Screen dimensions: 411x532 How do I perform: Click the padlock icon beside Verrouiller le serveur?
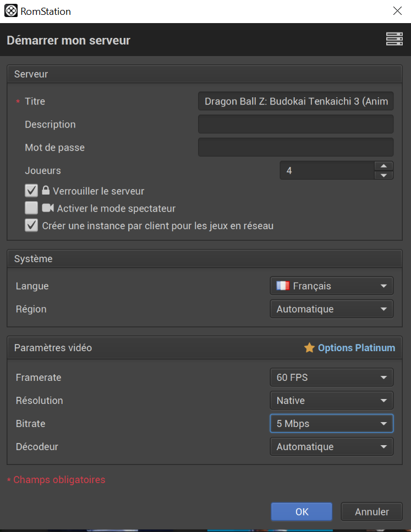tap(46, 190)
